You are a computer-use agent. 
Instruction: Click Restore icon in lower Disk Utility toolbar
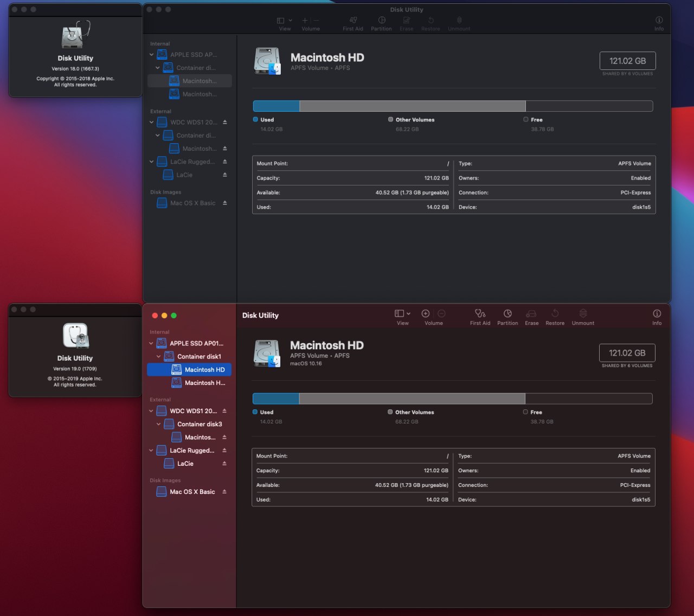click(x=555, y=313)
